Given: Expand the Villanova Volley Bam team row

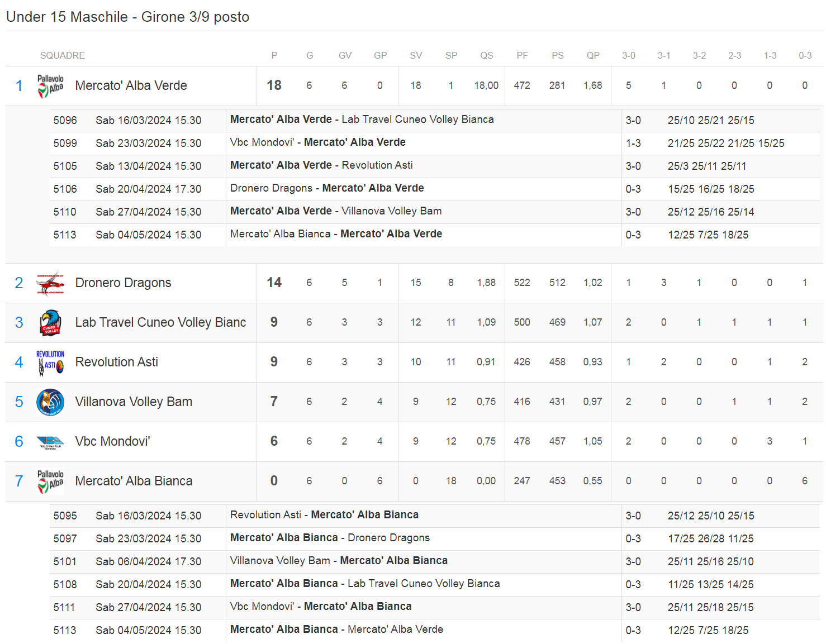Looking at the screenshot, I should coord(414,402).
